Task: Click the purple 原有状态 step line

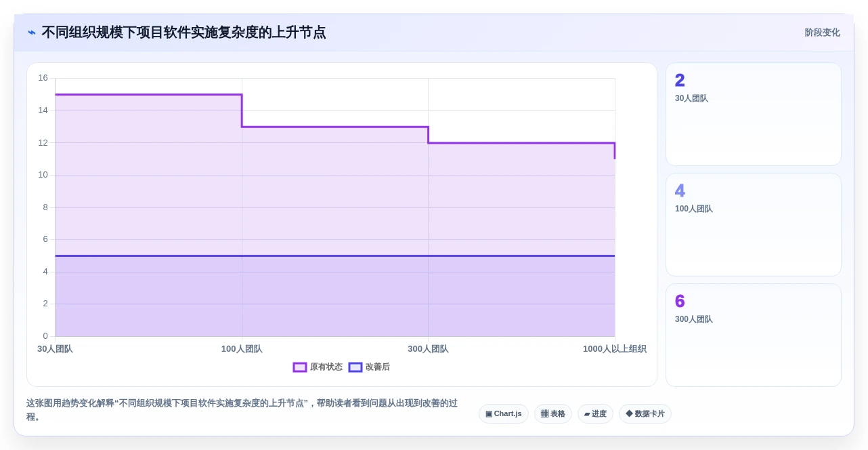Action: [335, 127]
